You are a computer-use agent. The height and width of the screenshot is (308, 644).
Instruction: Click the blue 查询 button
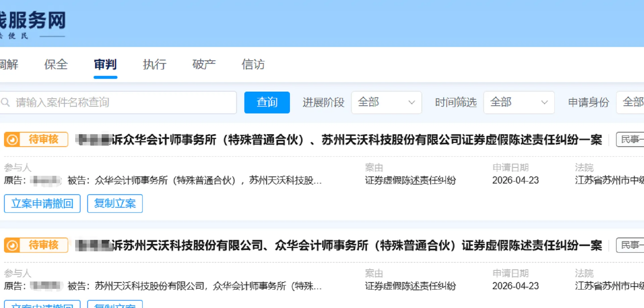267,102
